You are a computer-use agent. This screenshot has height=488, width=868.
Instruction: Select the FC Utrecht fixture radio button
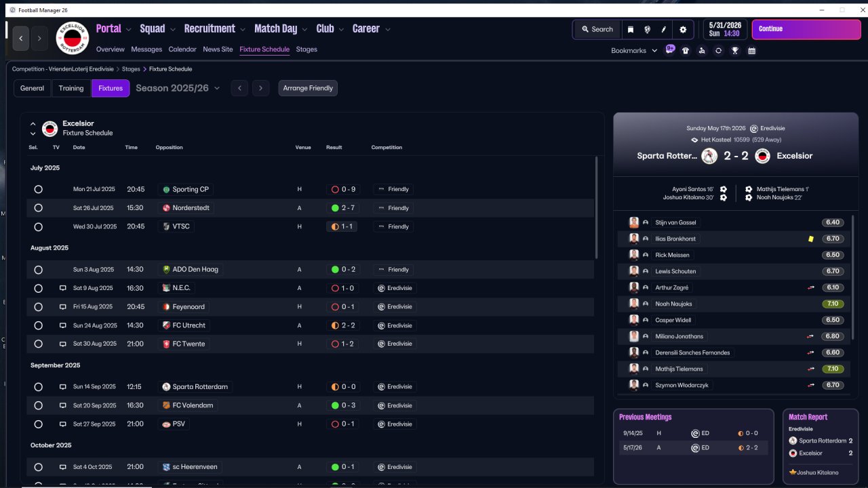38,325
